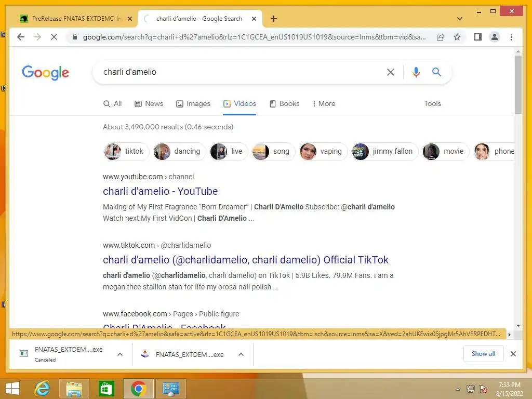Filter results with the live chip

[229, 151]
